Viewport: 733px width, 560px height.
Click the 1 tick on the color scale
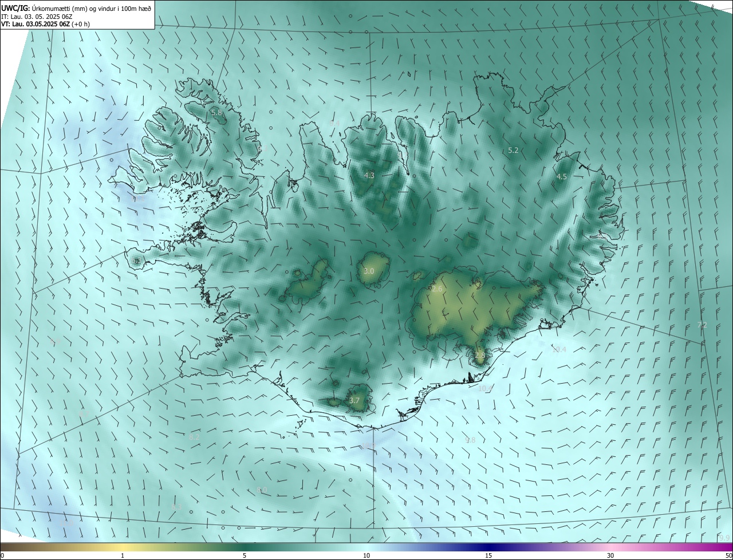pyautogui.click(x=123, y=555)
